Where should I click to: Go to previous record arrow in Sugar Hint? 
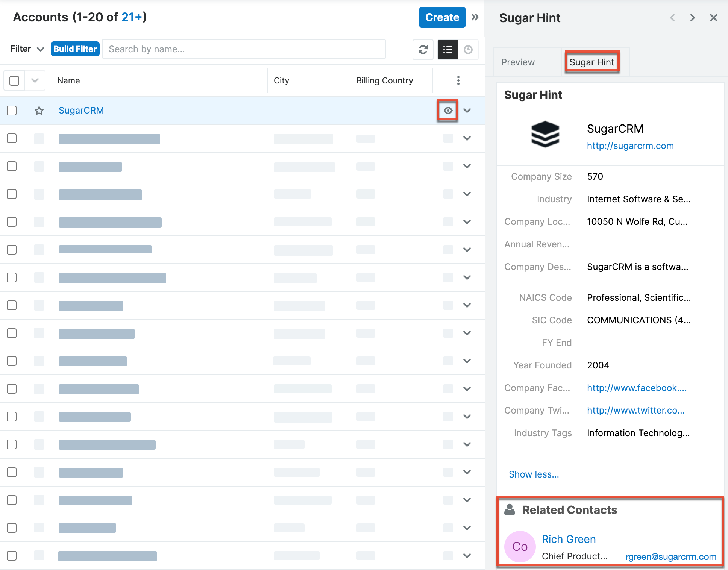(673, 18)
